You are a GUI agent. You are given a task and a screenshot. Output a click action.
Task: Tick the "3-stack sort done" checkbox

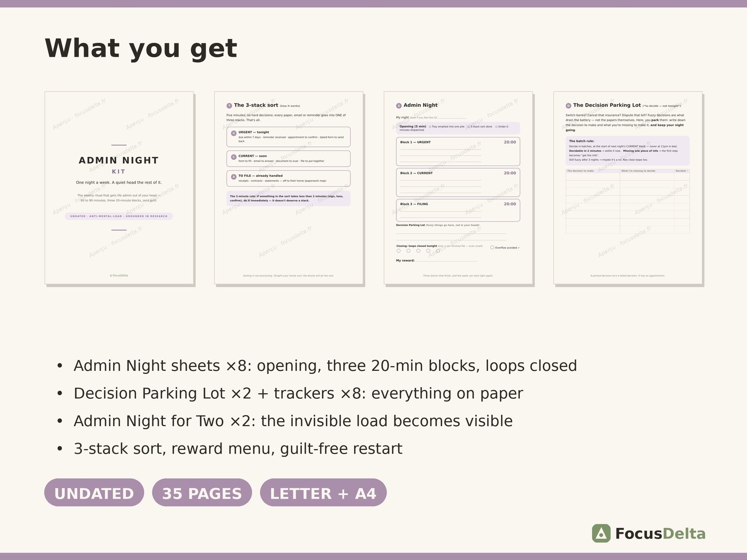[x=469, y=126]
